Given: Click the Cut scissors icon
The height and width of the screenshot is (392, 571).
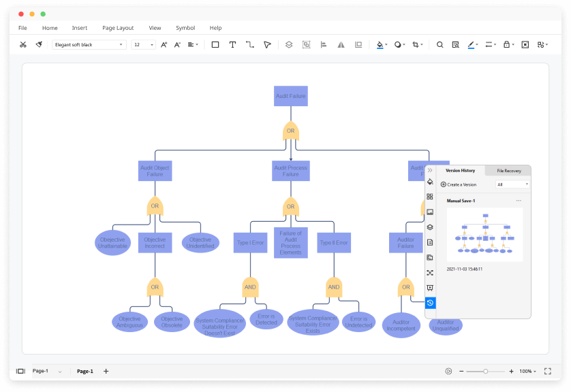Looking at the screenshot, I should click(x=23, y=44).
